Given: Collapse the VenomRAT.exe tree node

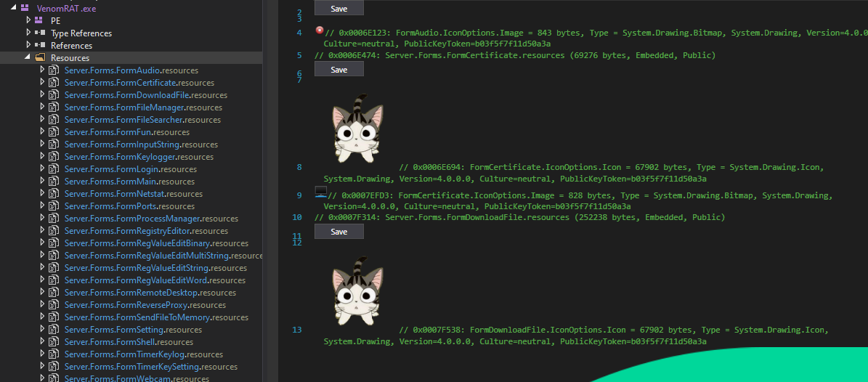Looking at the screenshot, I should pyautogui.click(x=13, y=8).
